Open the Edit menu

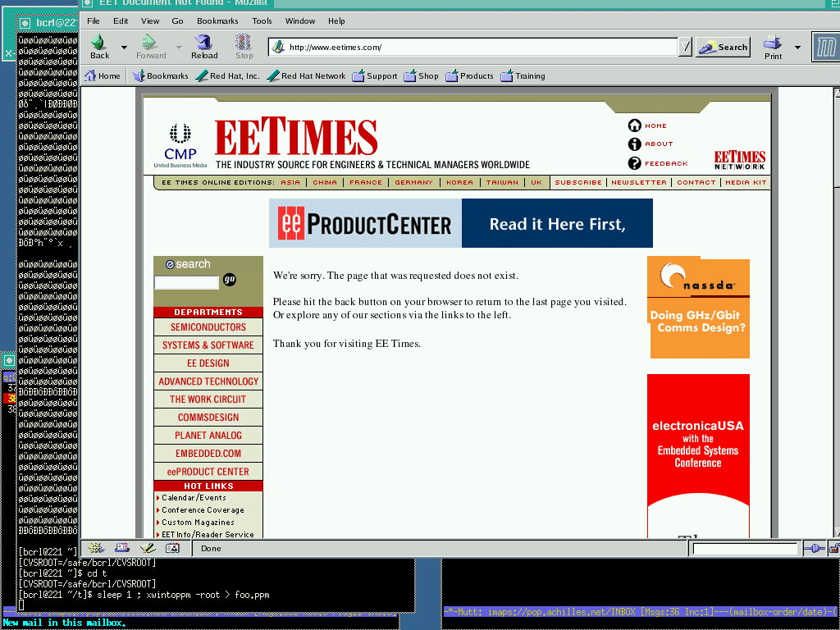pyautogui.click(x=121, y=21)
